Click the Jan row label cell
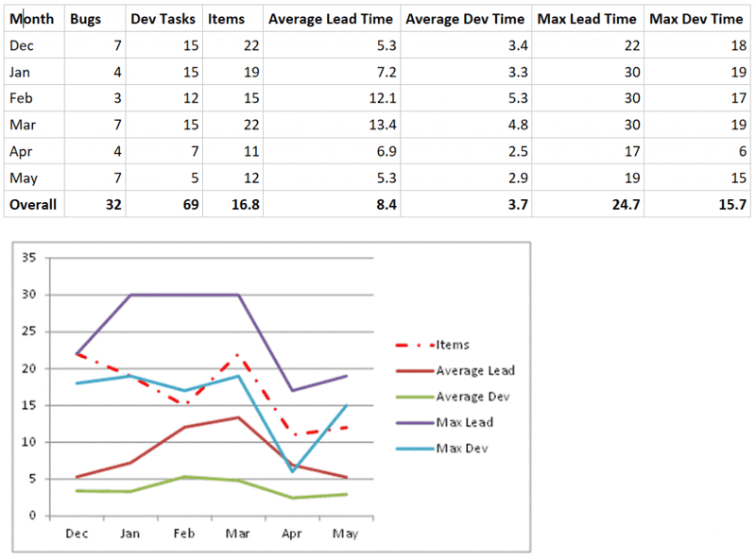 pyautogui.click(x=34, y=72)
